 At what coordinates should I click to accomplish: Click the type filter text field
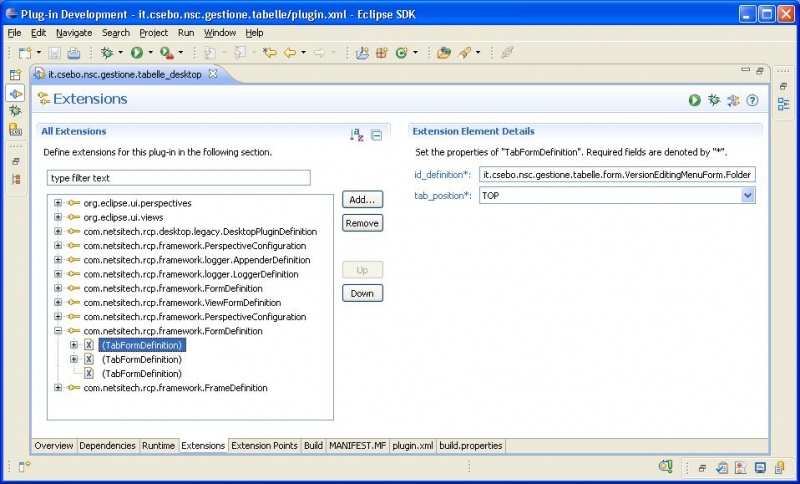tap(179, 178)
